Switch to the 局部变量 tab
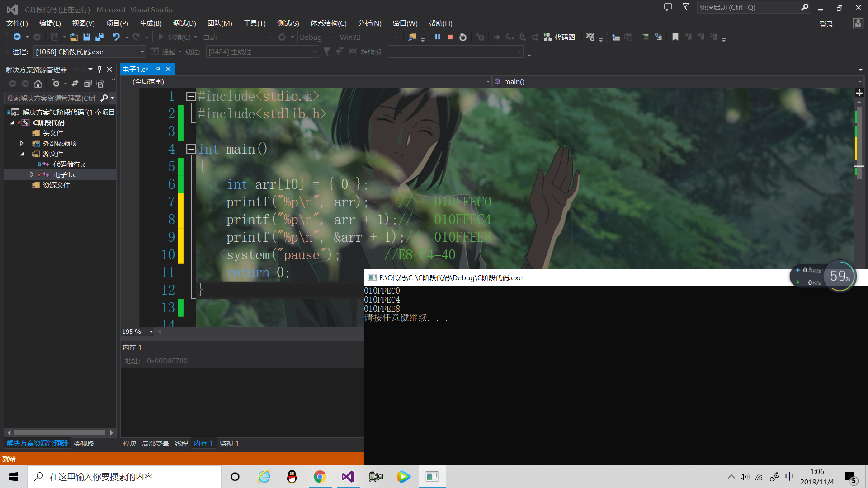The height and width of the screenshot is (488, 868). click(x=155, y=443)
